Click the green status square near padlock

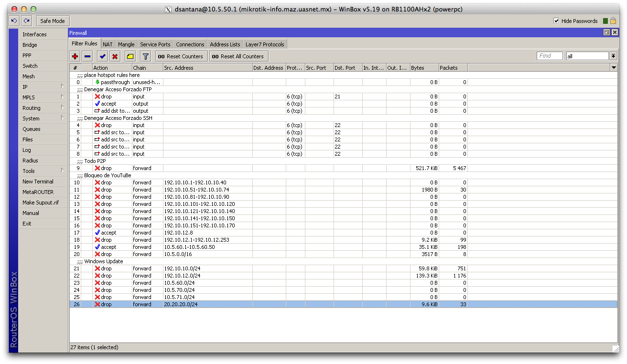click(x=605, y=21)
